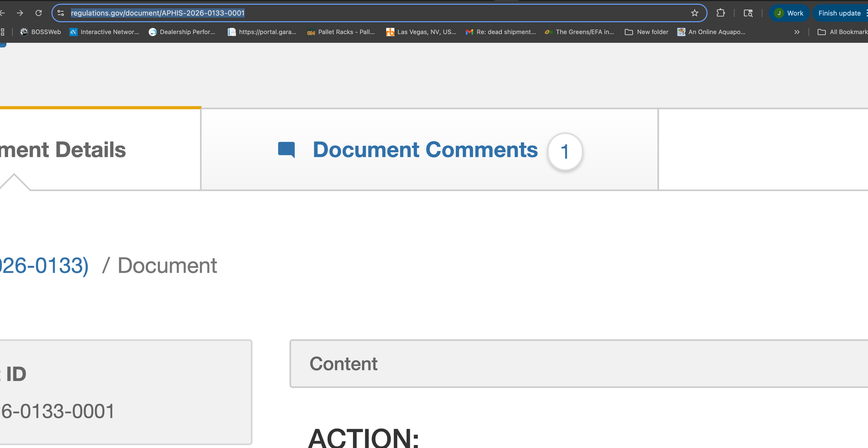The width and height of the screenshot is (868, 448).
Task: Open the New folder bookmarks folder
Action: pyautogui.click(x=646, y=32)
